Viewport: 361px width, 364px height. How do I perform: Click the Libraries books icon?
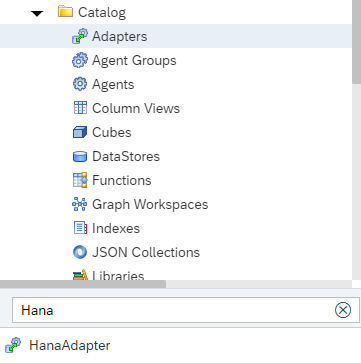(x=80, y=275)
